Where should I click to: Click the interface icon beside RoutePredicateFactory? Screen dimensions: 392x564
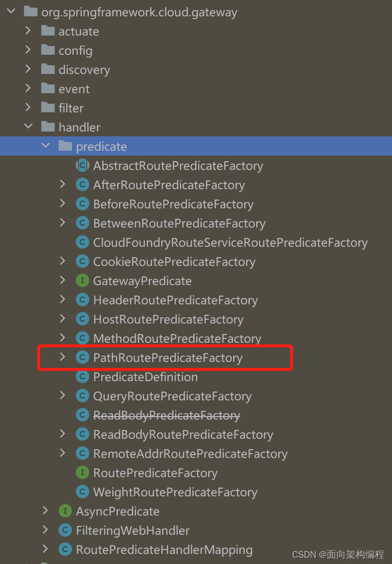tap(82, 473)
